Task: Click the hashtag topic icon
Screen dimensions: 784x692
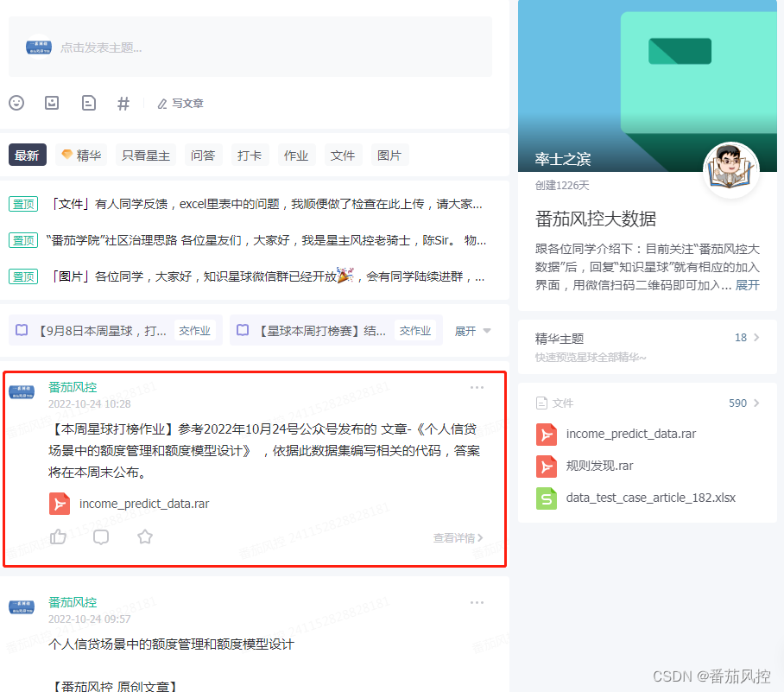Action: click(123, 104)
